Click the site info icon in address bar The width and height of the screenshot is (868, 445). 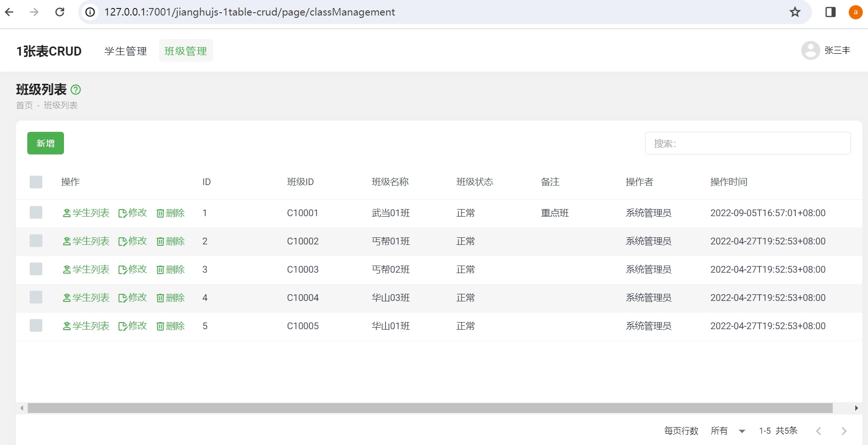(x=89, y=12)
